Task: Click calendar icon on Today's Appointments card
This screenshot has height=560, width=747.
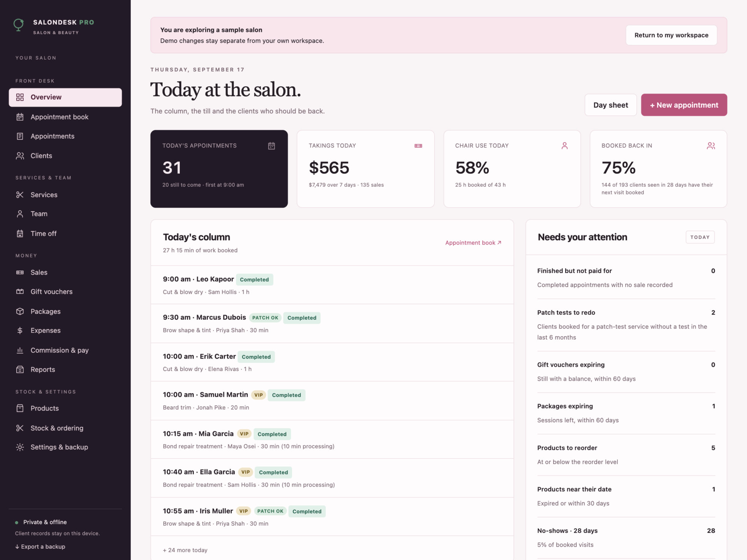Action: pos(272,146)
